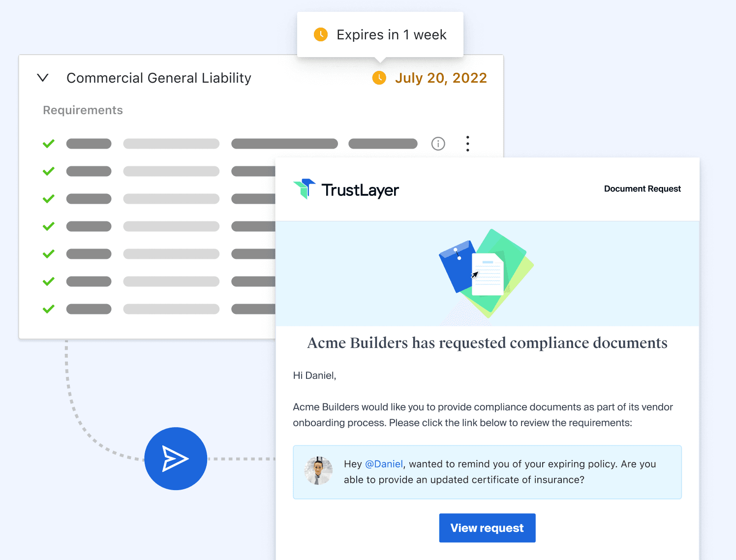The image size is (736, 560).
Task: Click the info icon next to the first requirement
Action: [438, 143]
